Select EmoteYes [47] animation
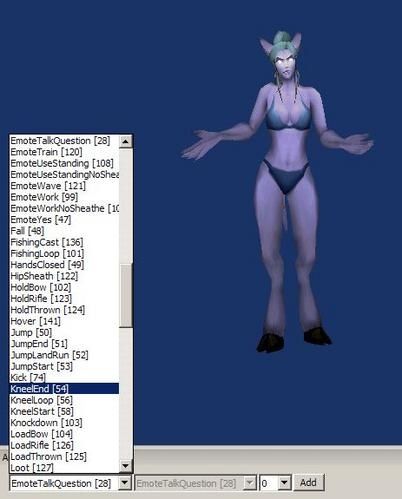Viewport: 402px width, 499px height. [64, 220]
